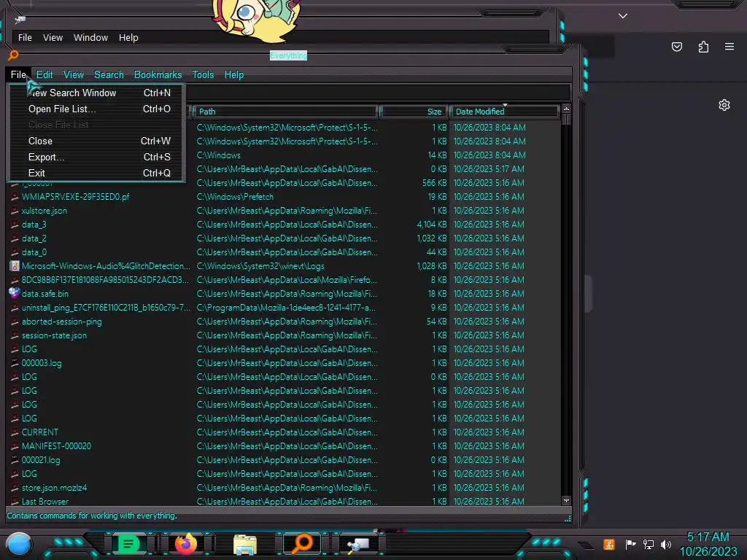Image resolution: width=747 pixels, height=560 pixels.
Task: Sort results by the Path column header
Action: pyautogui.click(x=285, y=112)
